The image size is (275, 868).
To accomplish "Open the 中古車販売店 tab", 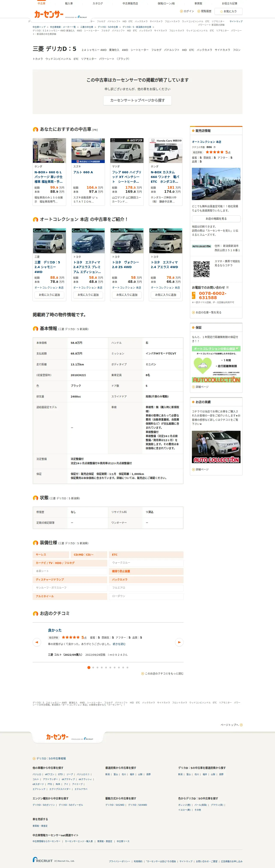I will click(130, 3).
